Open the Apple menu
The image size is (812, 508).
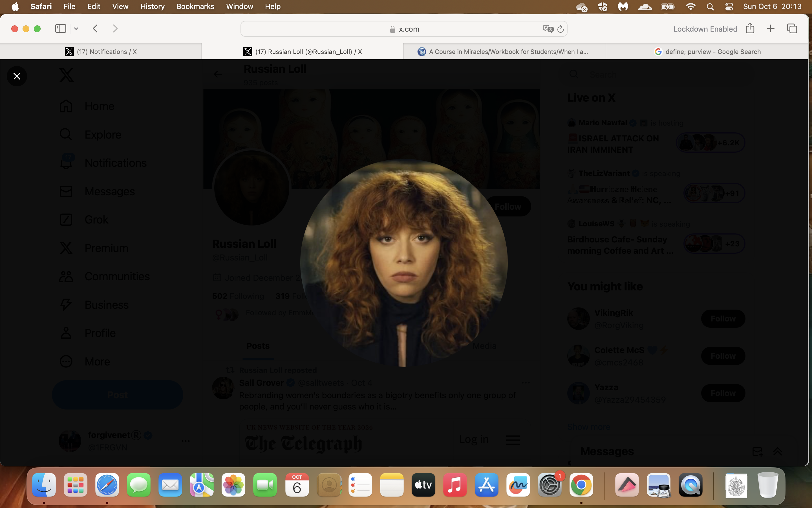point(15,6)
